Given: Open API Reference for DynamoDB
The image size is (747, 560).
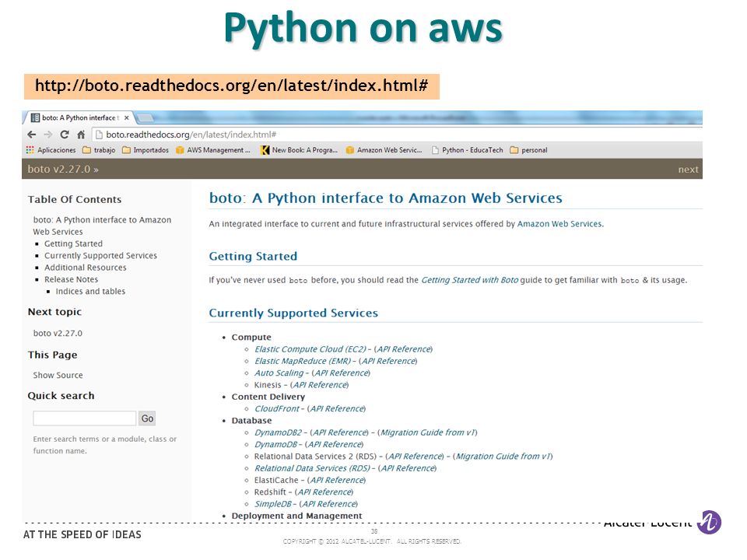Looking at the screenshot, I should point(335,444).
